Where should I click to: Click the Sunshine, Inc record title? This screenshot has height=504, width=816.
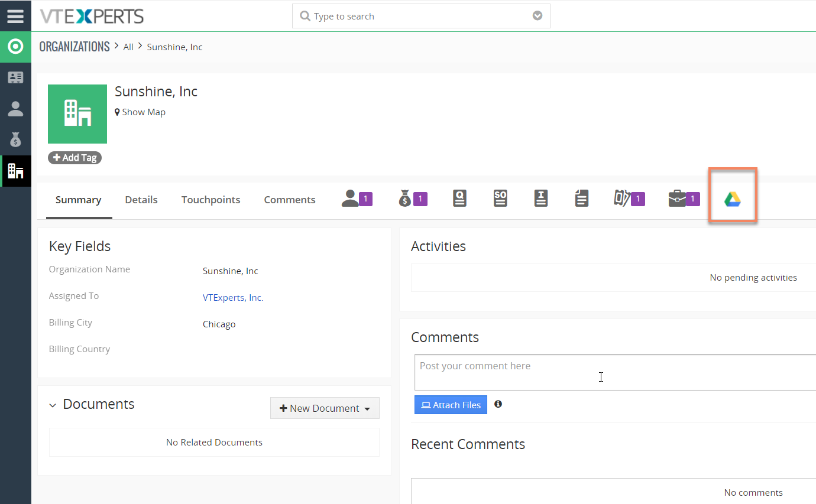(156, 92)
